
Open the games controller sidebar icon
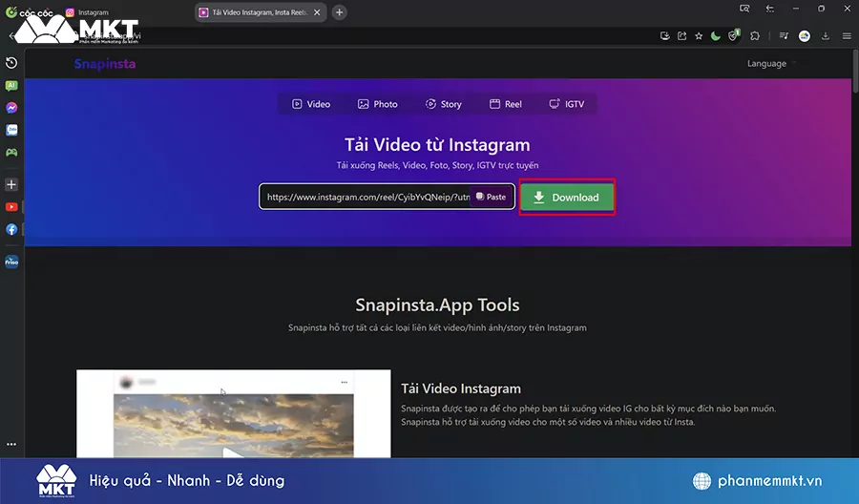11,153
